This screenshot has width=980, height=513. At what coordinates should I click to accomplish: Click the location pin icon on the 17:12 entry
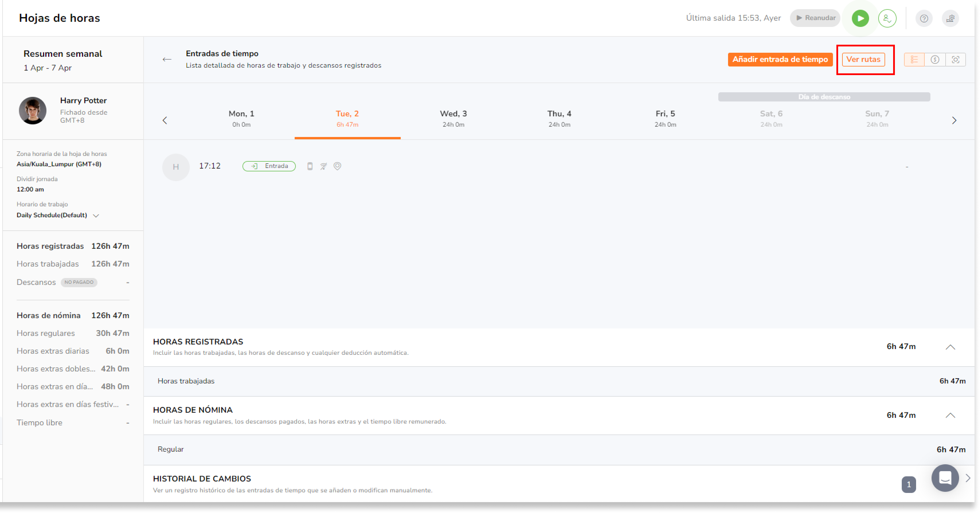337,166
